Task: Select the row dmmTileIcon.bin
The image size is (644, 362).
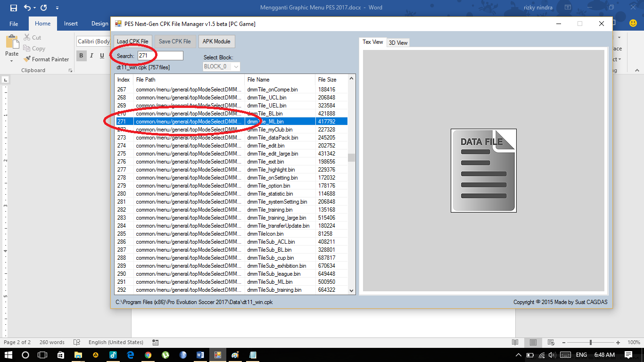Action: click(x=231, y=234)
